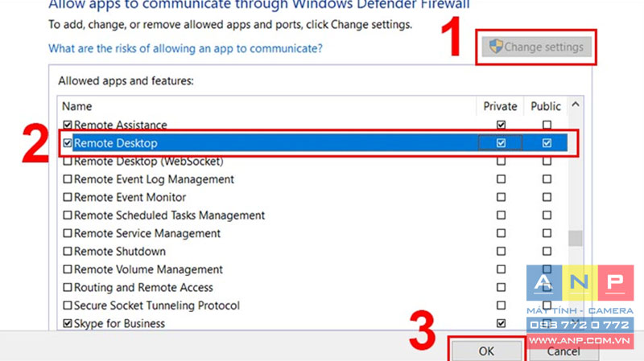
Task: Enable Remote Assistance Public checkbox
Action: click(547, 125)
